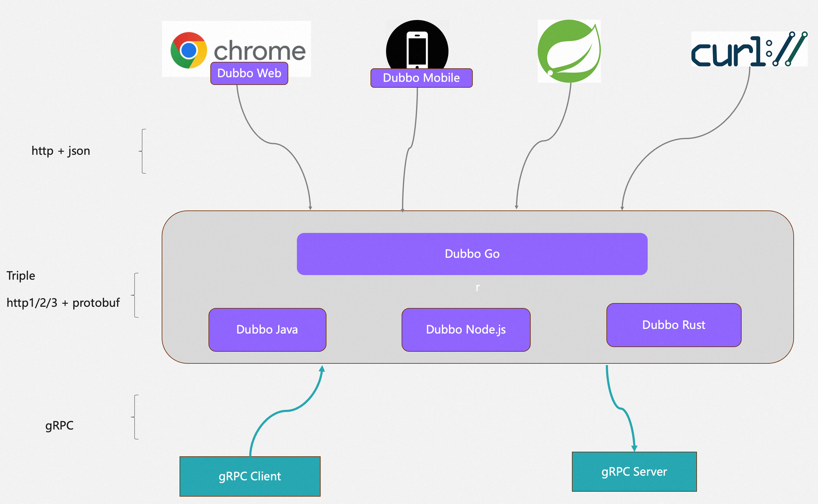Click the chrome wordmark text
The width and height of the screenshot is (818, 504).
[x=260, y=51]
